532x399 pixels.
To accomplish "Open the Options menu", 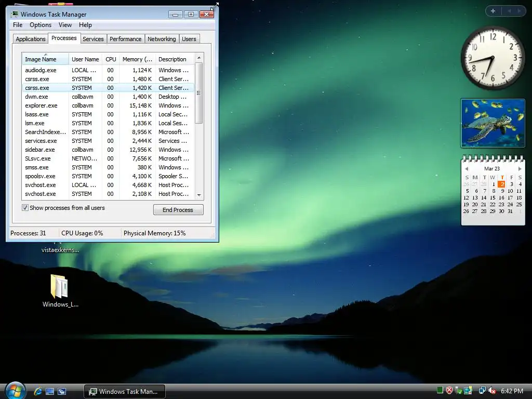I will point(41,25).
